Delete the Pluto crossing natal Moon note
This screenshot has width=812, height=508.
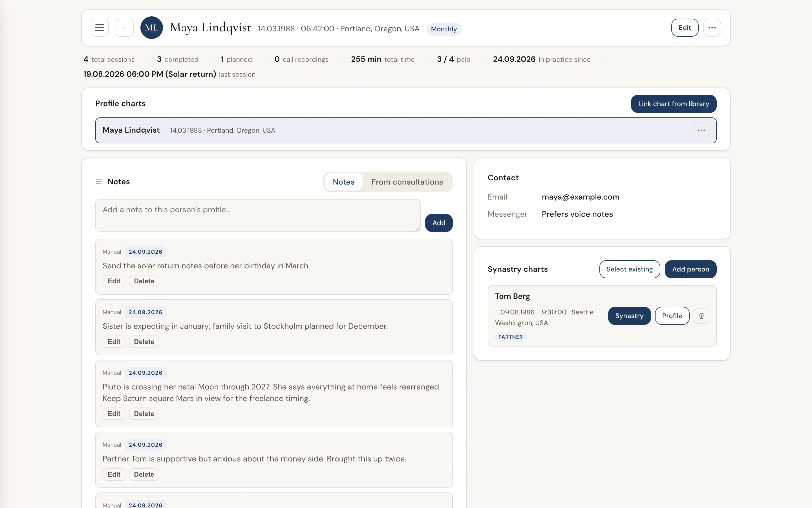point(144,413)
